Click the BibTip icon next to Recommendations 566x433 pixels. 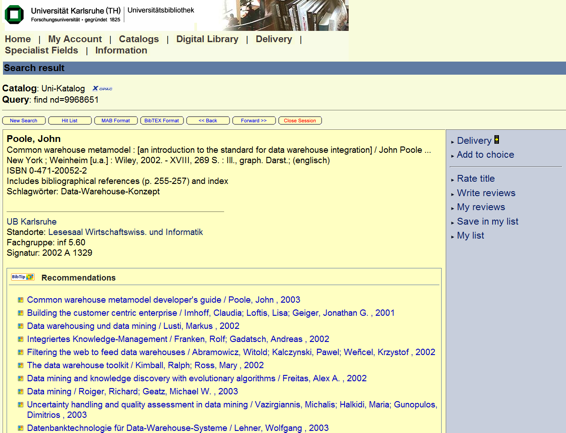(x=22, y=277)
